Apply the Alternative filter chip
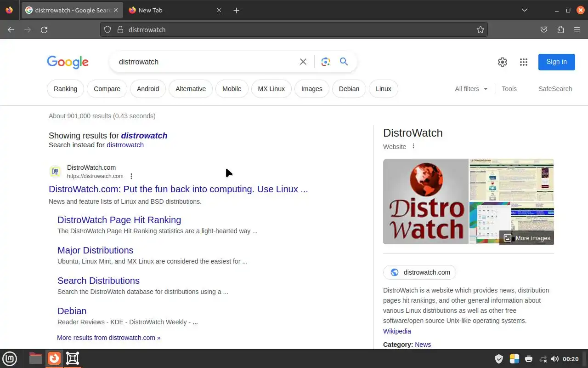The width and height of the screenshot is (588, 368). pos(191,89)
